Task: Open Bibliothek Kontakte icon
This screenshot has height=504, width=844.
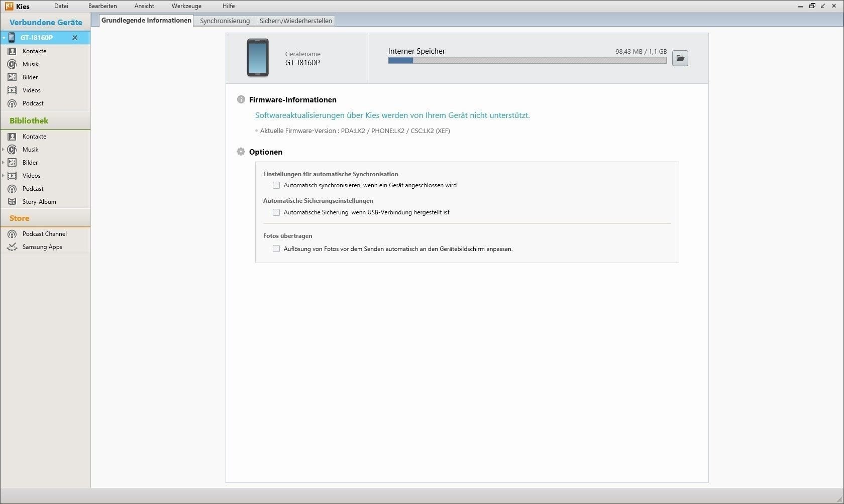Action: [12, 137]
